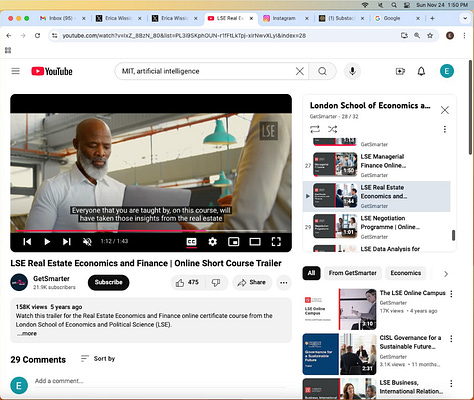Open options for LSE Business International Relations
This screenshot has height=400, width=474.
tap(451, 383)
